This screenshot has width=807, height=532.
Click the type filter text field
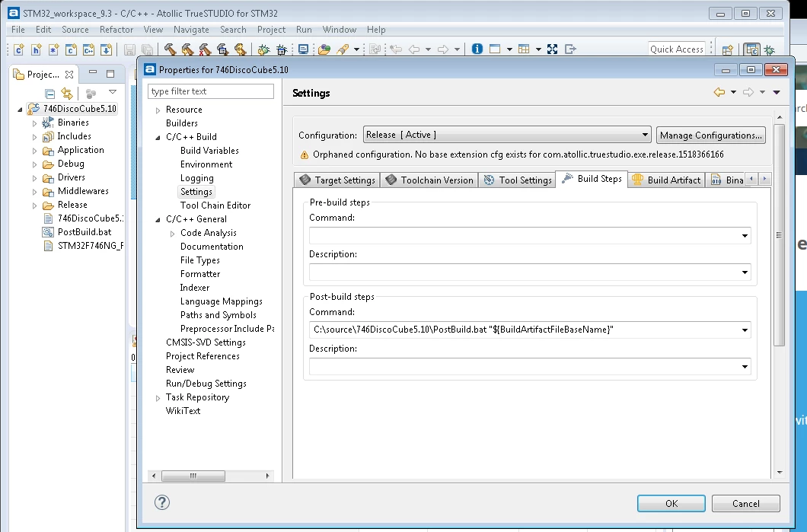210,91
